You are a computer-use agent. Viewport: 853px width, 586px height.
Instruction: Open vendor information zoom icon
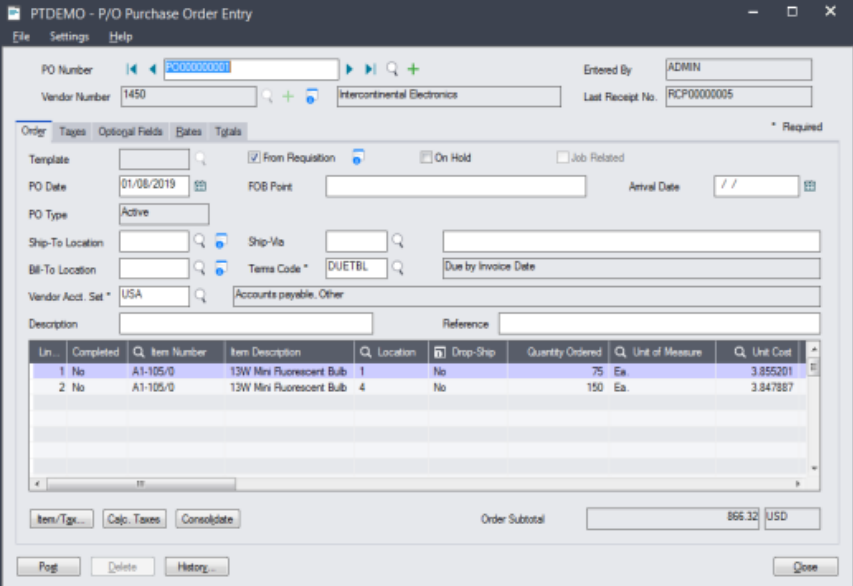pyautogui.click(x=311, y=96)
